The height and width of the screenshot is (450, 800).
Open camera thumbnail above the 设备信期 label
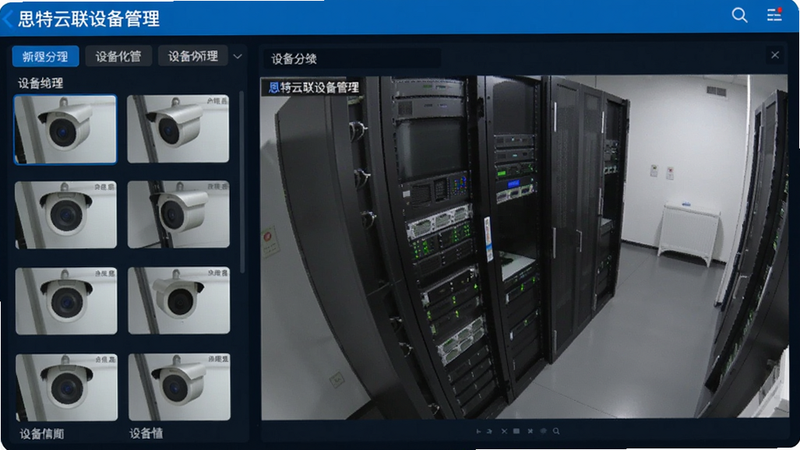coord(66,387)
